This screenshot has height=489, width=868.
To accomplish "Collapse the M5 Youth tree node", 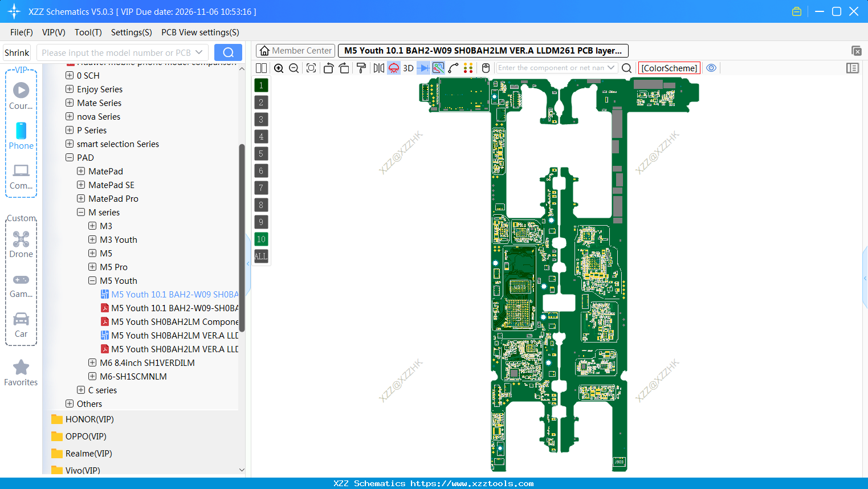I will (x=92, y=280).
